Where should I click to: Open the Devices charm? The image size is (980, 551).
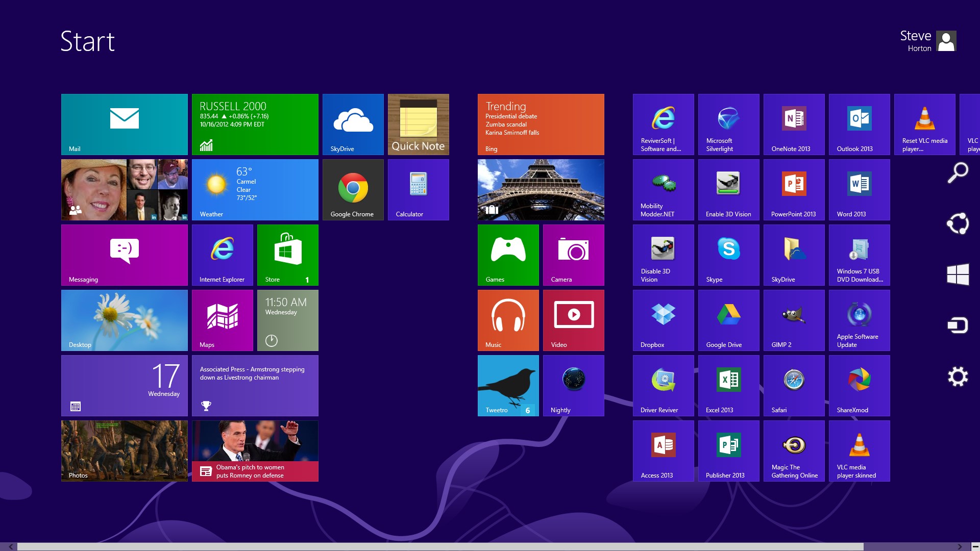pyautogui.click(x=958, y=325)
